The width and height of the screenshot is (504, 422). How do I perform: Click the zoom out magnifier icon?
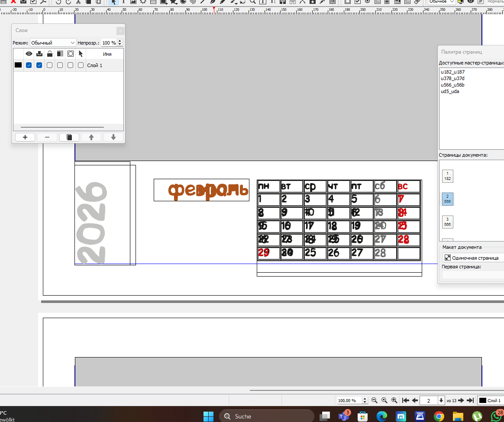pos(375,401)
